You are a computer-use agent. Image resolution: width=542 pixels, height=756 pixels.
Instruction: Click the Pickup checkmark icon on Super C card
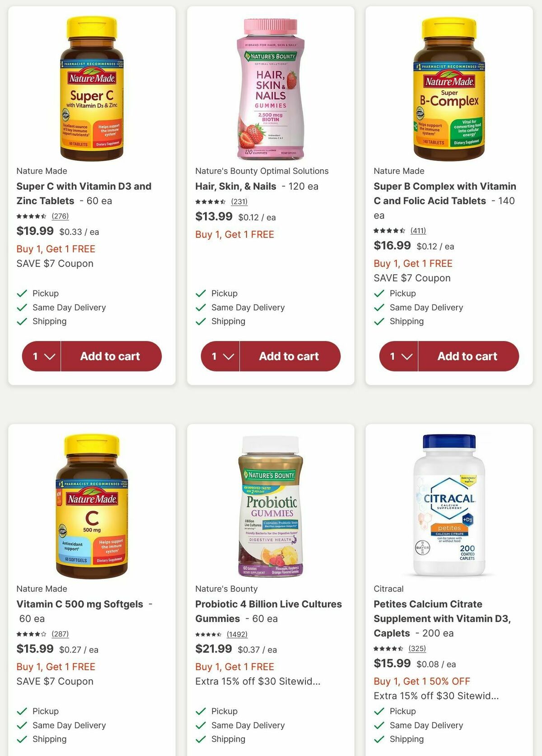pyautogui.click(x=22, y=293)
